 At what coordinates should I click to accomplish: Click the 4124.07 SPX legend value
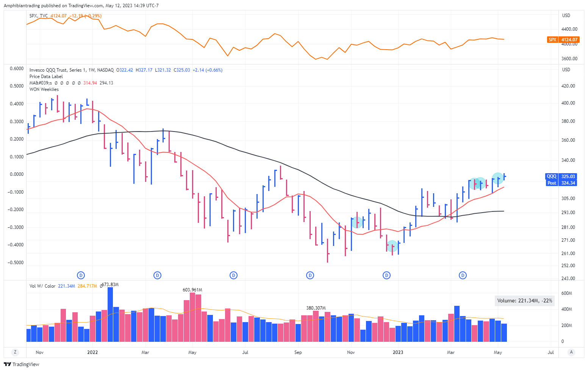point(58,16)
